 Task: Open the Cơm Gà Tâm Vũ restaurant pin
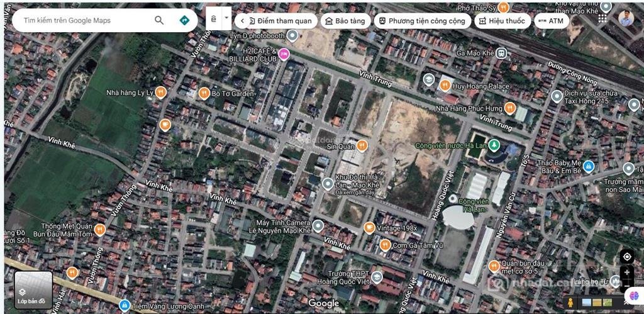pyautogui.click(x=386, y=245)
